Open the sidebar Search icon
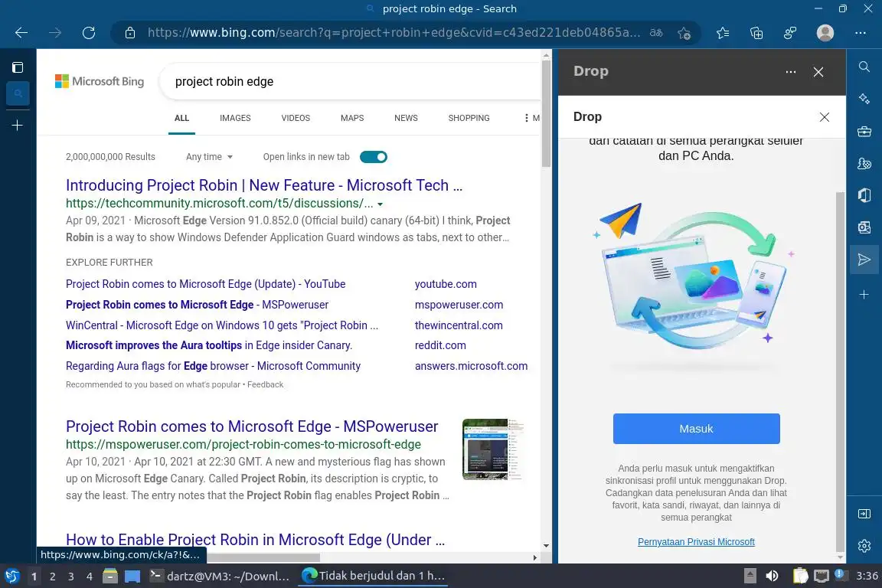 point(864,67)
